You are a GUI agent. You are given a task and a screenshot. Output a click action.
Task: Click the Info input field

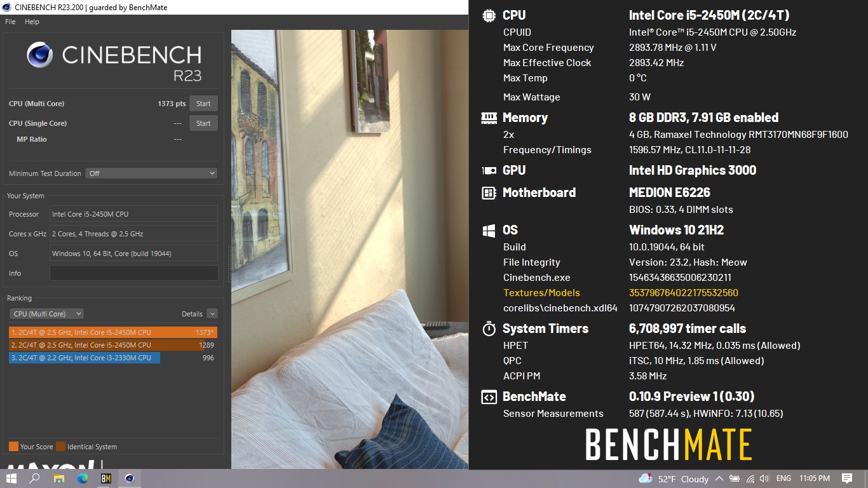[x=133, y=273]
